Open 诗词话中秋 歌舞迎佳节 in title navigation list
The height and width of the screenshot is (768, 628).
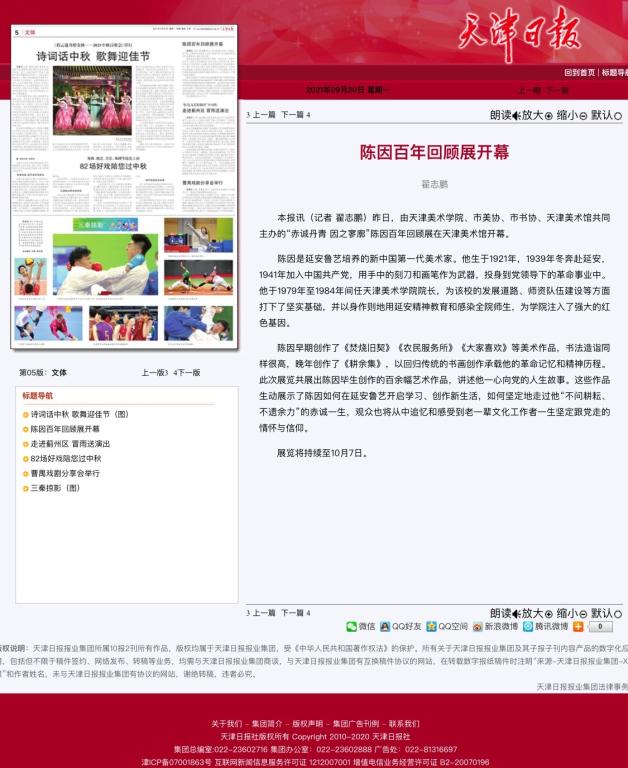coord(79,414)
